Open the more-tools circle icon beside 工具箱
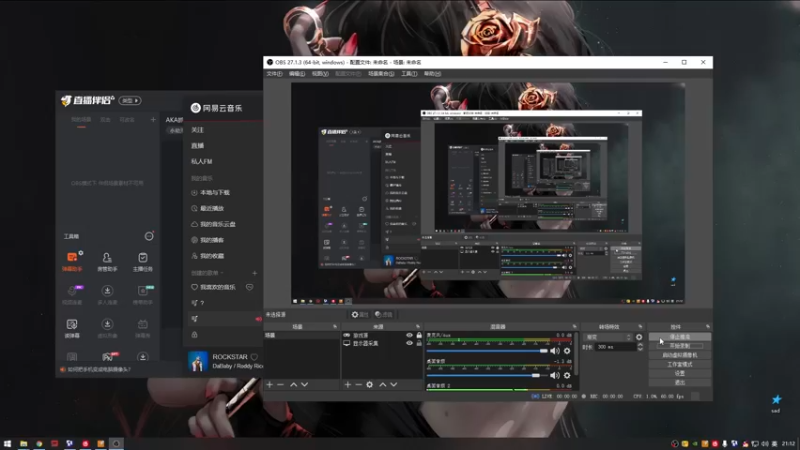 coord(149,236)
